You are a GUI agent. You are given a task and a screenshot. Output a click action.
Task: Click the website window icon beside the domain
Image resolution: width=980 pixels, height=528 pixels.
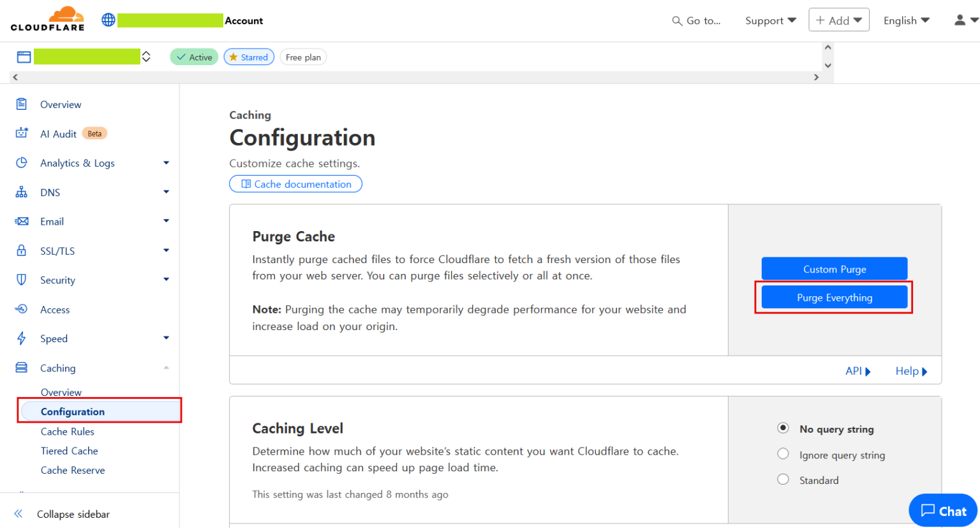coord(24,57)
